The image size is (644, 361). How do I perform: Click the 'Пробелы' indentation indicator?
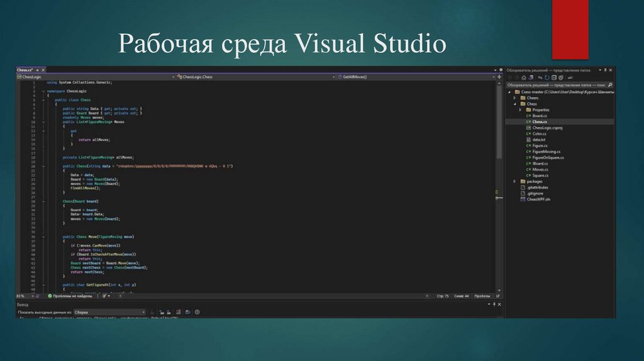(x=482, y=296)
